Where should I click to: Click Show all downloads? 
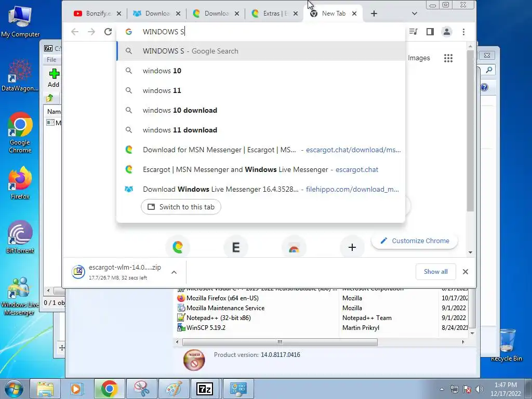tap(436, 272)
